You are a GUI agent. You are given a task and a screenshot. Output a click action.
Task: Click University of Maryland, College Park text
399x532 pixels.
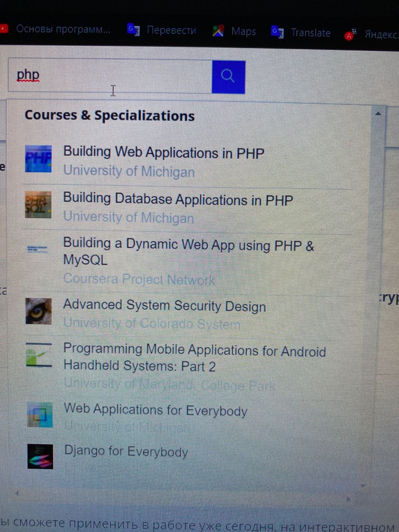coord(169,384)
